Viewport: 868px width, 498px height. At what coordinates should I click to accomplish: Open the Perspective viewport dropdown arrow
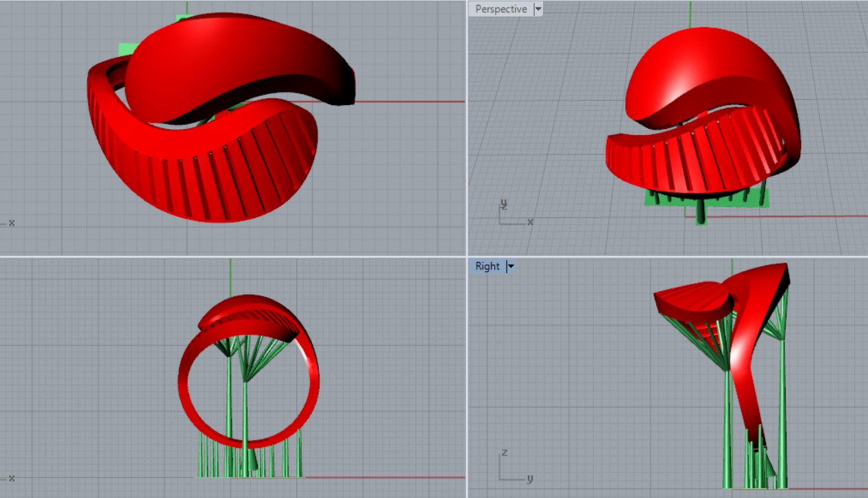coord(538,9)
